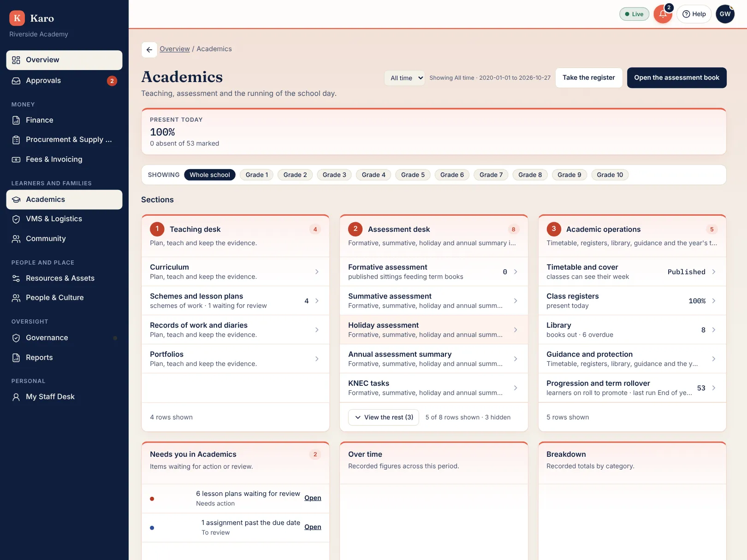Click the Overview breadcrumb link
This screenshot has width=747, height=560.
click(x=175, y=49)
